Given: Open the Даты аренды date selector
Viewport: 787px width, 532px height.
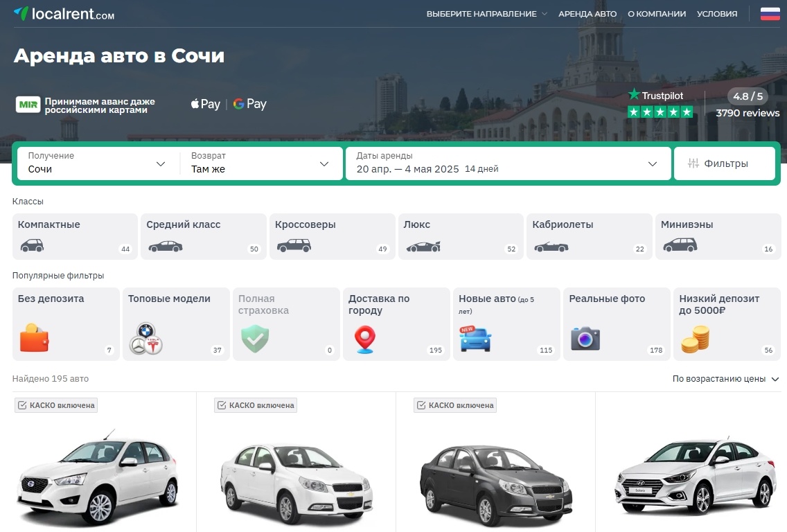Looking at the screenshot, I should 506,163.
